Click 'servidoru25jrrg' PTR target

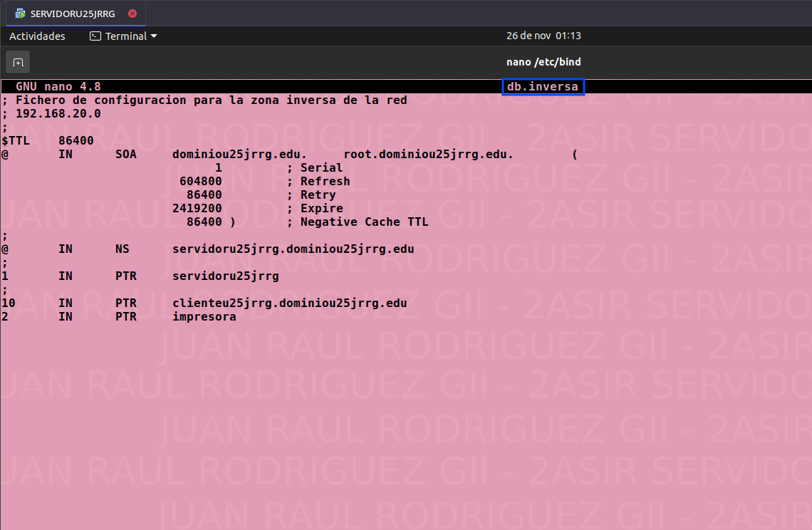pos(226,276)
